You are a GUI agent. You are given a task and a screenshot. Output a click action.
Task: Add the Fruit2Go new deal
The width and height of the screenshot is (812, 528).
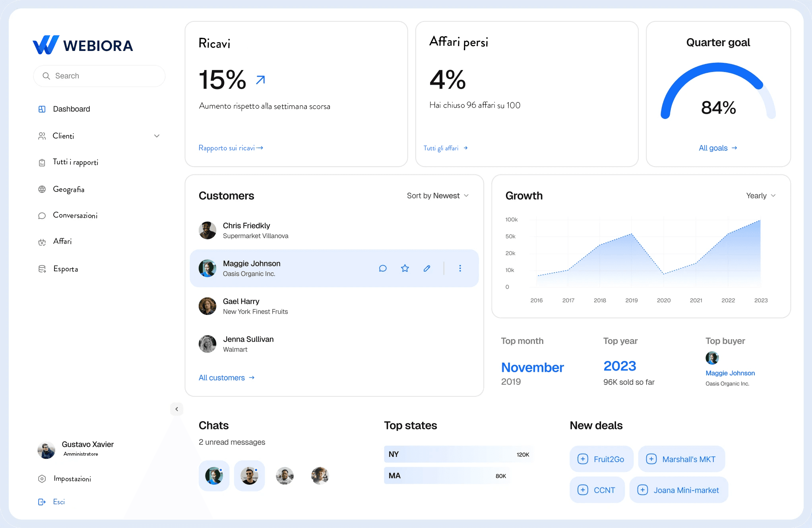pos(601,458)
